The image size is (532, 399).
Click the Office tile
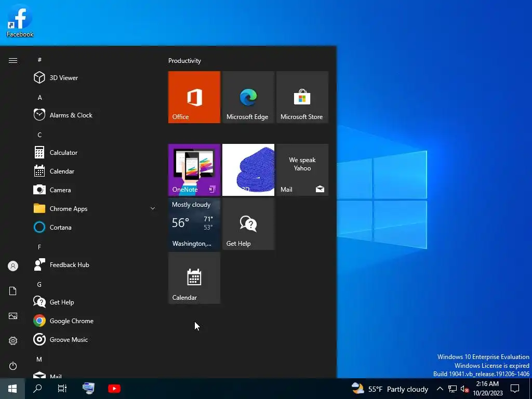click(x=194, y=97)
